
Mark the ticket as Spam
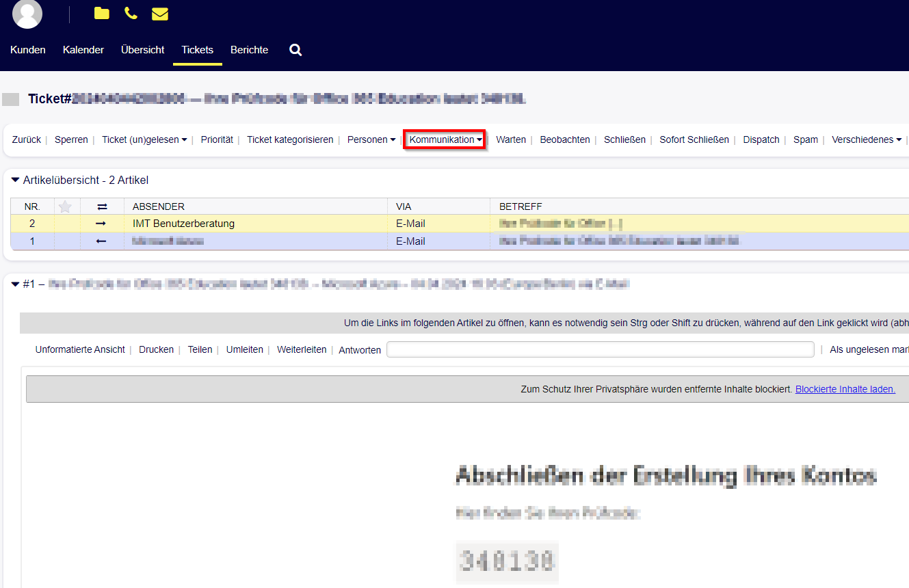tap(806, 139)
